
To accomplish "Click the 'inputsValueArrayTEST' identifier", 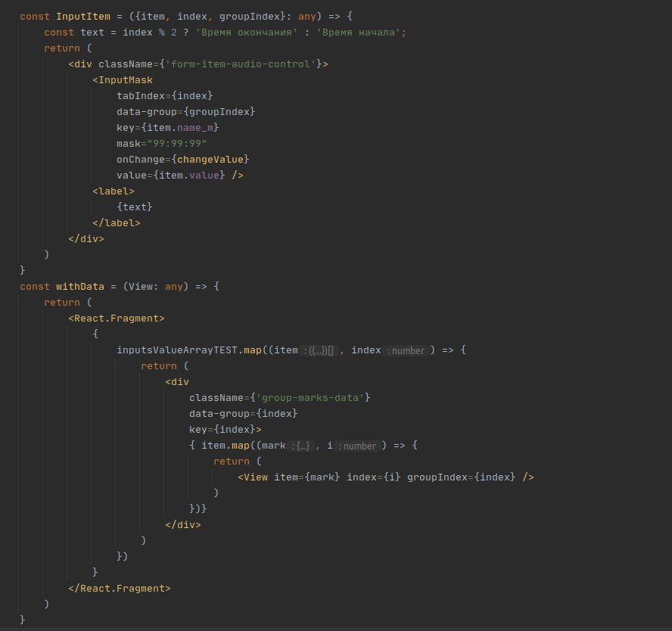I will click(177, 350).
